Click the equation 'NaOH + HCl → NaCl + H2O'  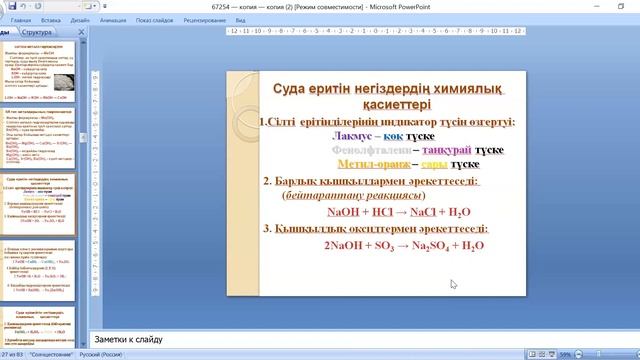398,212
